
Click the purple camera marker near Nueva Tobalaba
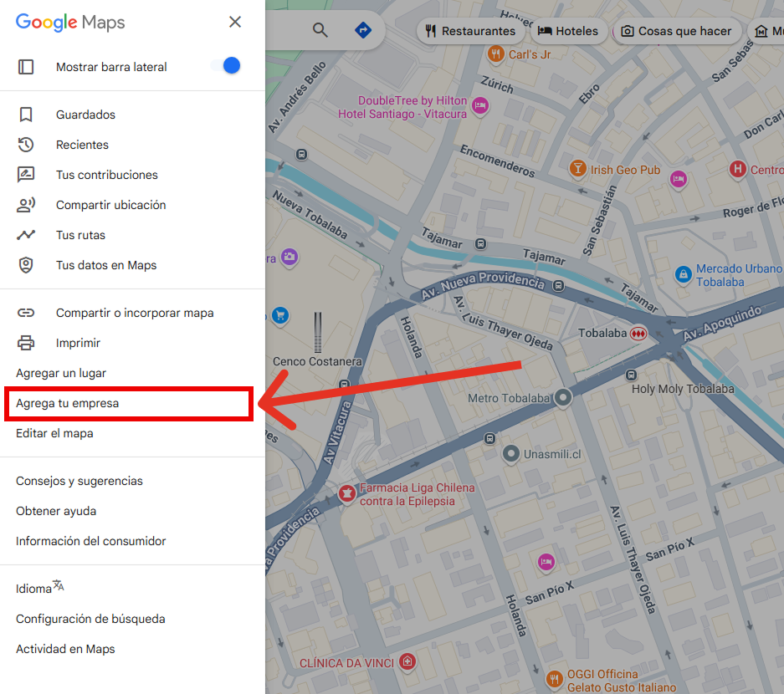[290, 258]
